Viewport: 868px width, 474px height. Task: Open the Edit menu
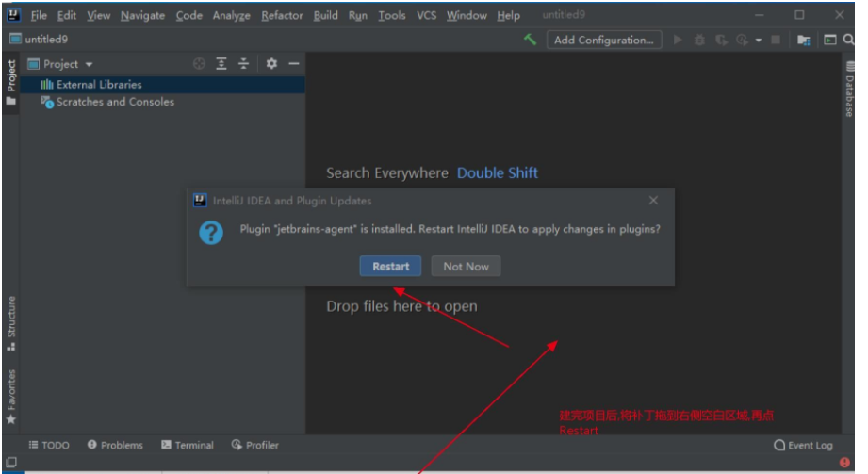pyautogui.click(x=66, y=15)
